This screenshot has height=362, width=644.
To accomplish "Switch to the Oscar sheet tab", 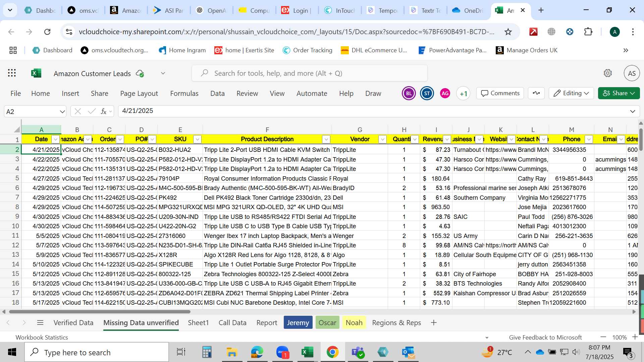I will (327, 323).
